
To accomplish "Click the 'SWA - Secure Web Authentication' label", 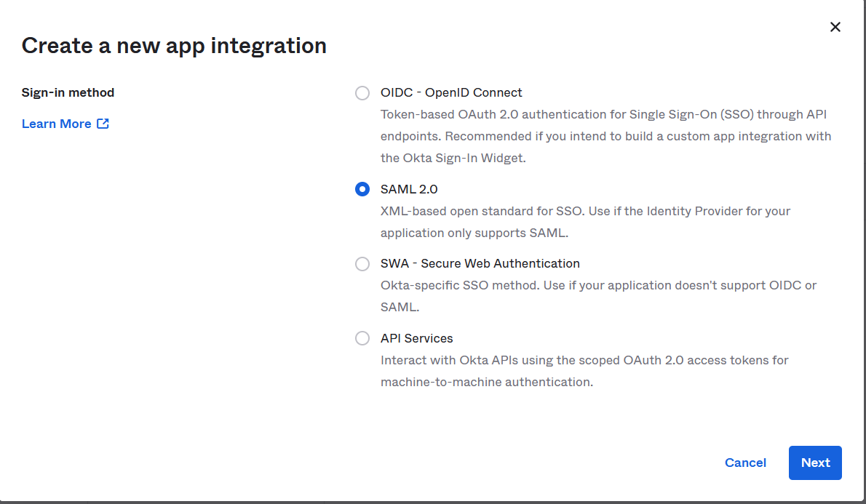I will click(480, 264).
